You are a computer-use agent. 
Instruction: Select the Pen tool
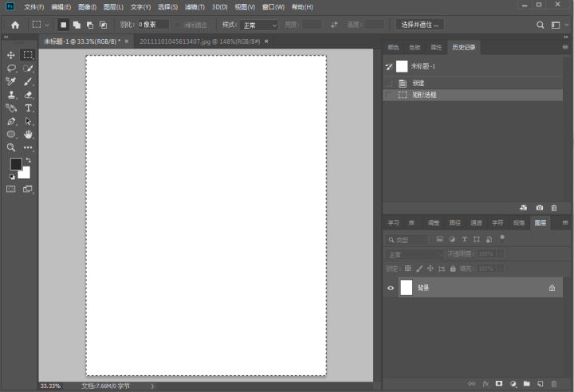(11, 121)
